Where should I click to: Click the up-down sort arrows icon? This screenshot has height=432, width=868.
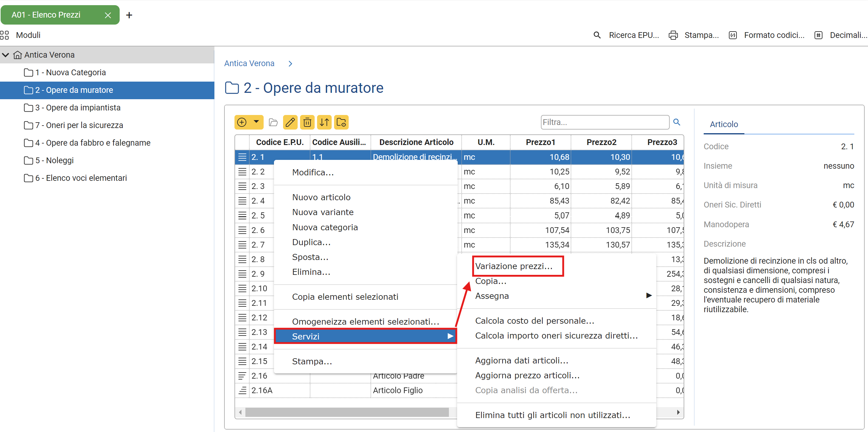click(x=324, y=122)
